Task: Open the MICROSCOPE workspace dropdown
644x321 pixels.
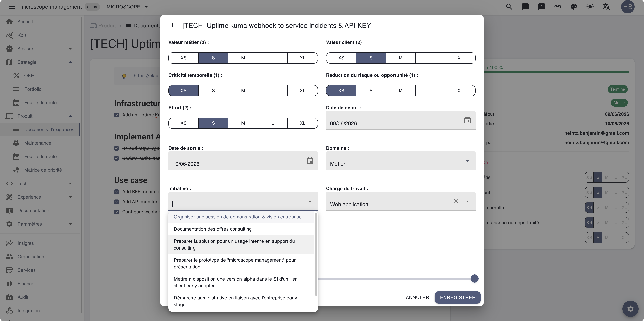Action: pyautogui.click(x=127, y=7)
